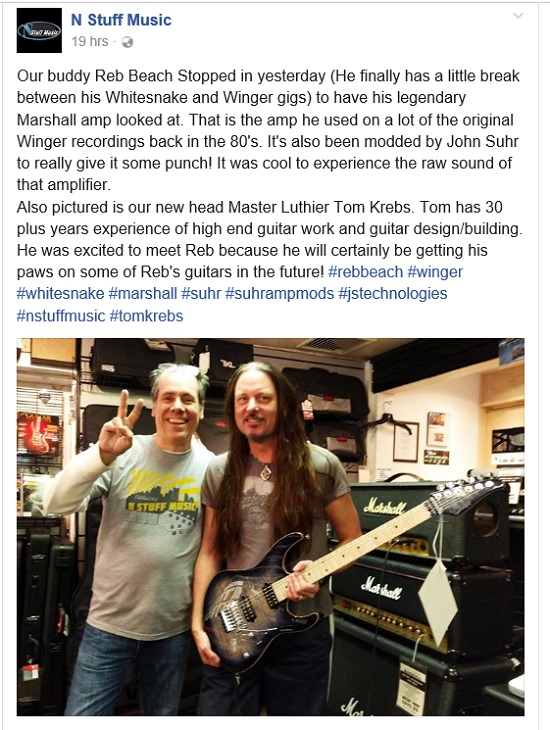Follow the #rebbeach hashtag
This screenshot has width=550, height=730.
tap(365, 272)
